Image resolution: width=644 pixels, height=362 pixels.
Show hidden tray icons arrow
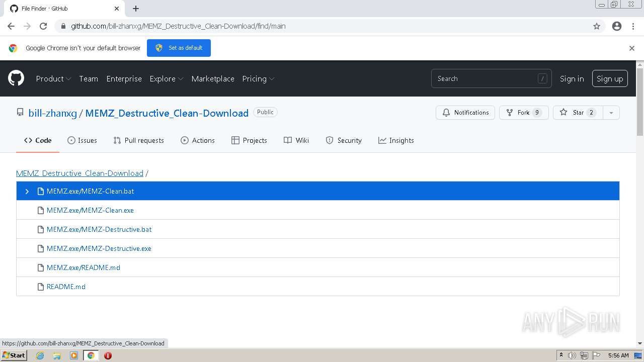tap(561, 355)
